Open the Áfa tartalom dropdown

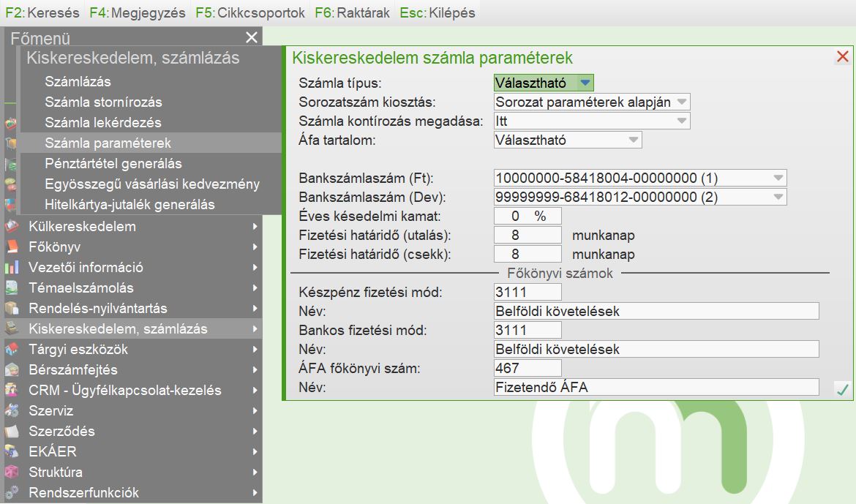tap(634, 140)
